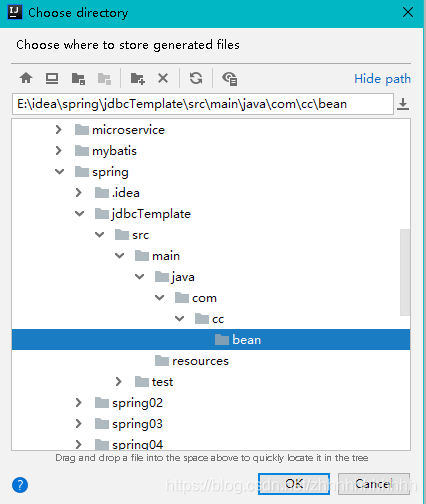Open the Help question mark icon
The height and width of the screenshot is (504, 426).
tap(20, 485)
